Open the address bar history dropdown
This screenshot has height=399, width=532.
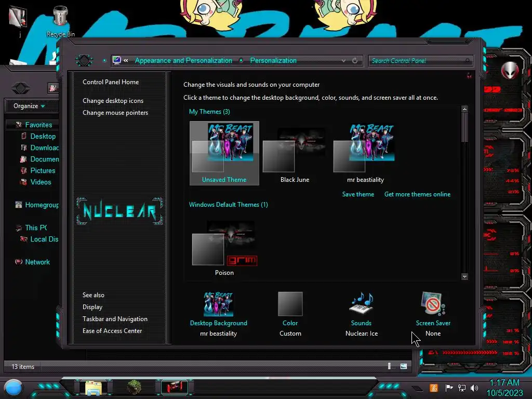coord(344,60)
